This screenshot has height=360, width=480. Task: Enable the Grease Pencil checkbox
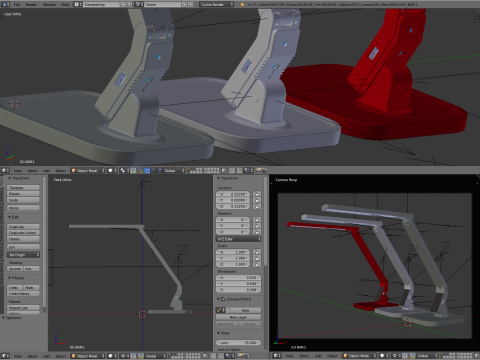pos(223,299)
